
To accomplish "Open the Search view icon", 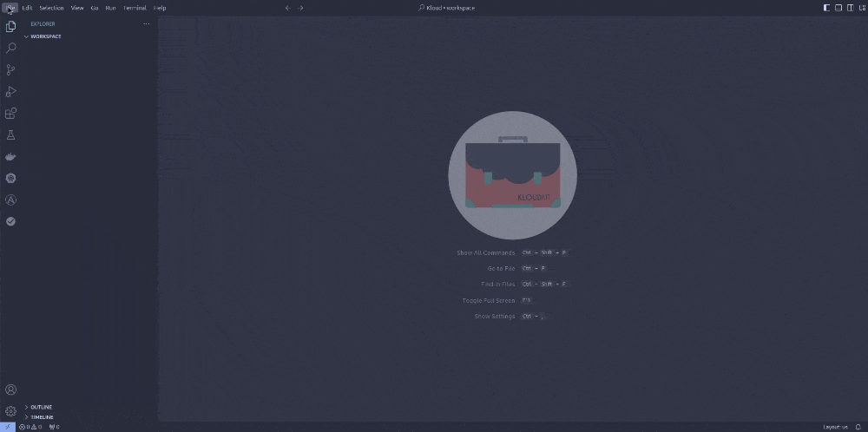I will pos(10,48).
